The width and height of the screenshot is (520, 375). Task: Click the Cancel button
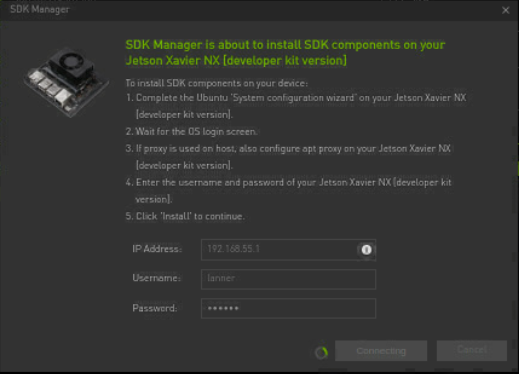pyautogui.click(x=472, y=351)
